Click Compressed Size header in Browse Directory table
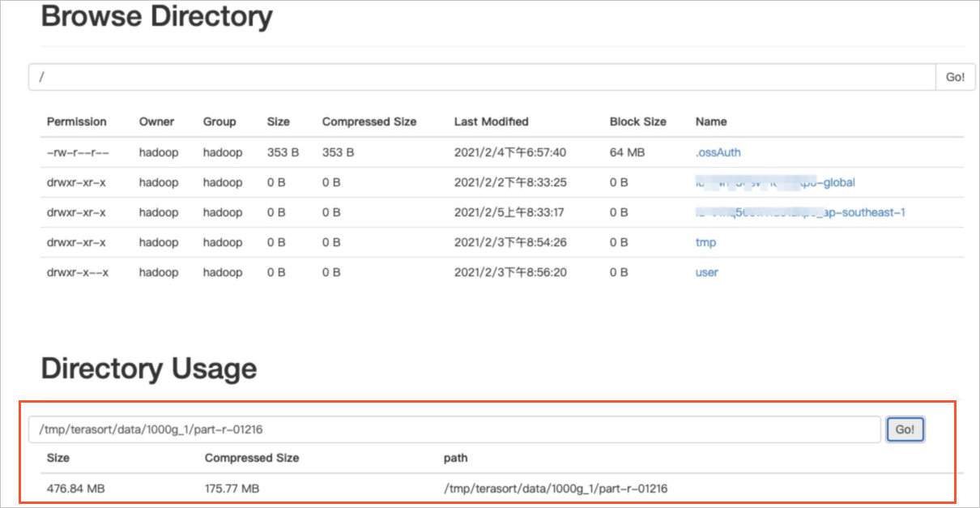The height and width of the screenshot is (508, 980). click(369, 122)
